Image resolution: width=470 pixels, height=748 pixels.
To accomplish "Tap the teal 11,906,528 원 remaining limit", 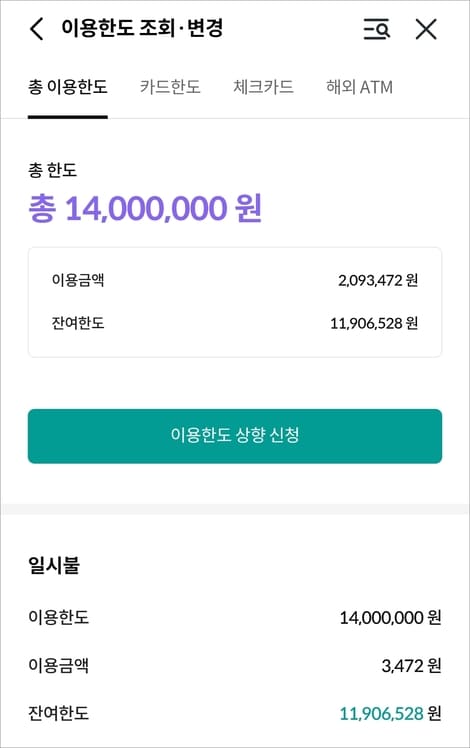I will [x=390, y=714].
